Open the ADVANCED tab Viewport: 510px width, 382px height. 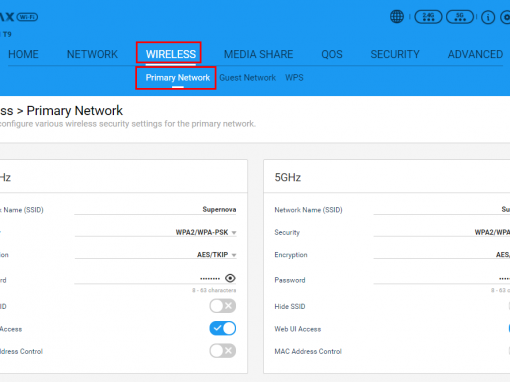coord(475,54)
